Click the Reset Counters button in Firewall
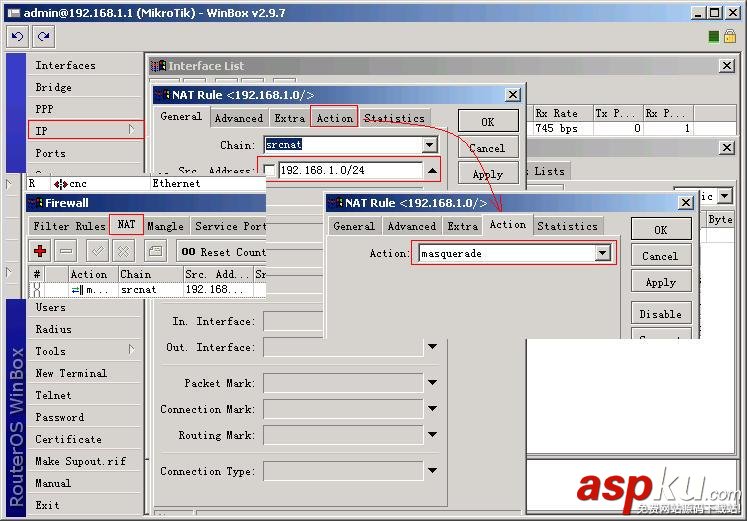 [x=222, y=251]
